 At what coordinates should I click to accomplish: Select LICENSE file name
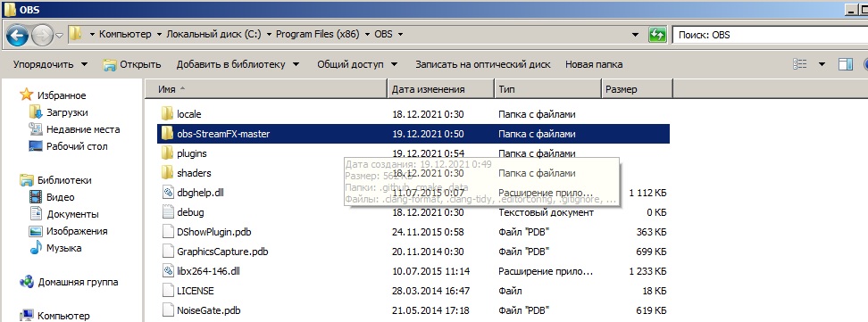pyautogui.click(x=196, y=291)
